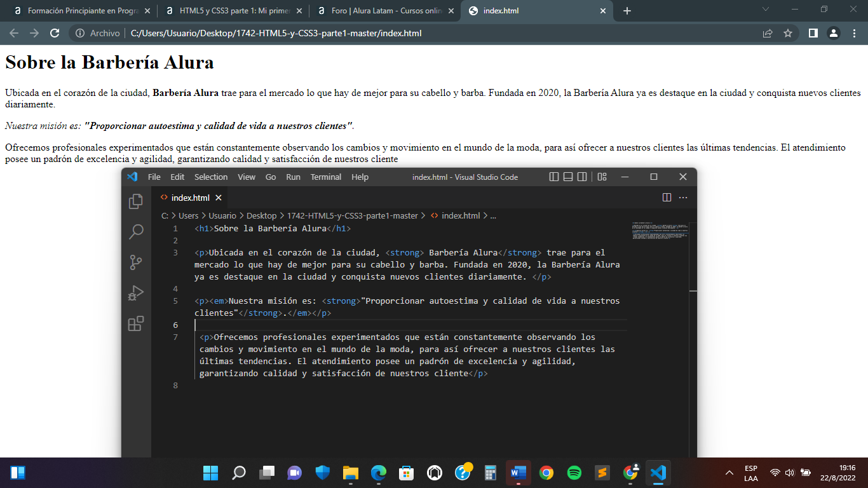Toggle Chrome side panel
The height and width of the screenshot is (488, 868).
click(813, 33)
